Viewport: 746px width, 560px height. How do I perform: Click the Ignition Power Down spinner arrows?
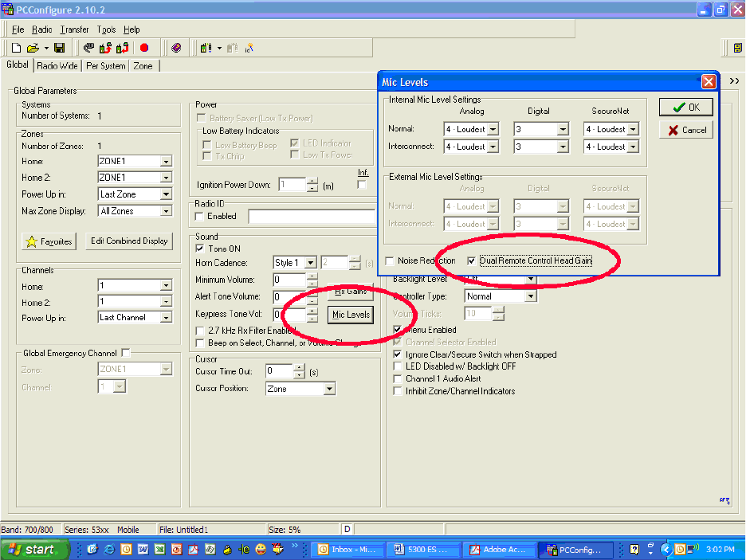312,185
